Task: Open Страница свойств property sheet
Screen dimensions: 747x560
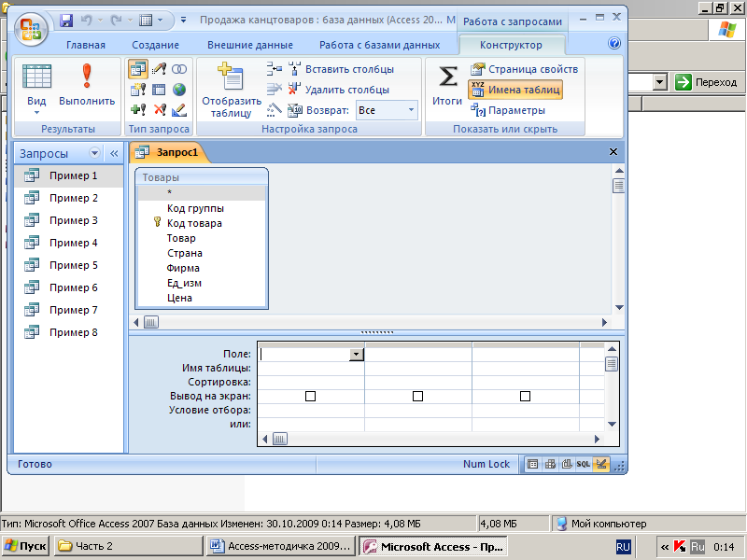Action: coord(524,69)
